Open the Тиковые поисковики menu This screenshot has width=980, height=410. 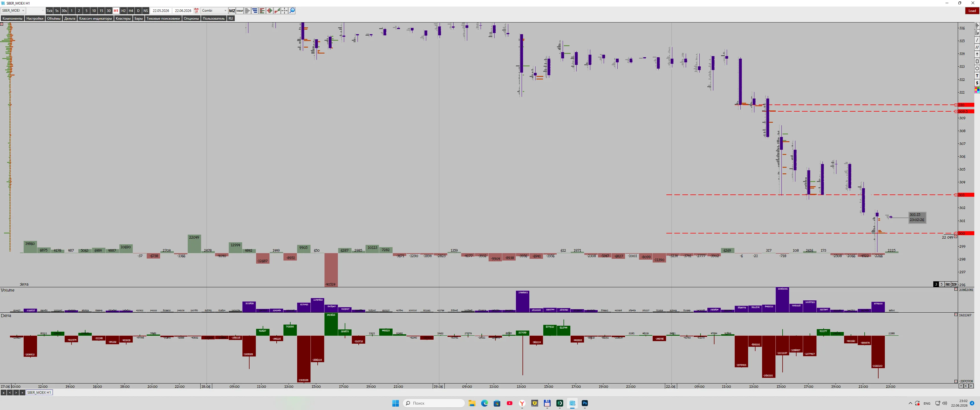click(163, 18)
